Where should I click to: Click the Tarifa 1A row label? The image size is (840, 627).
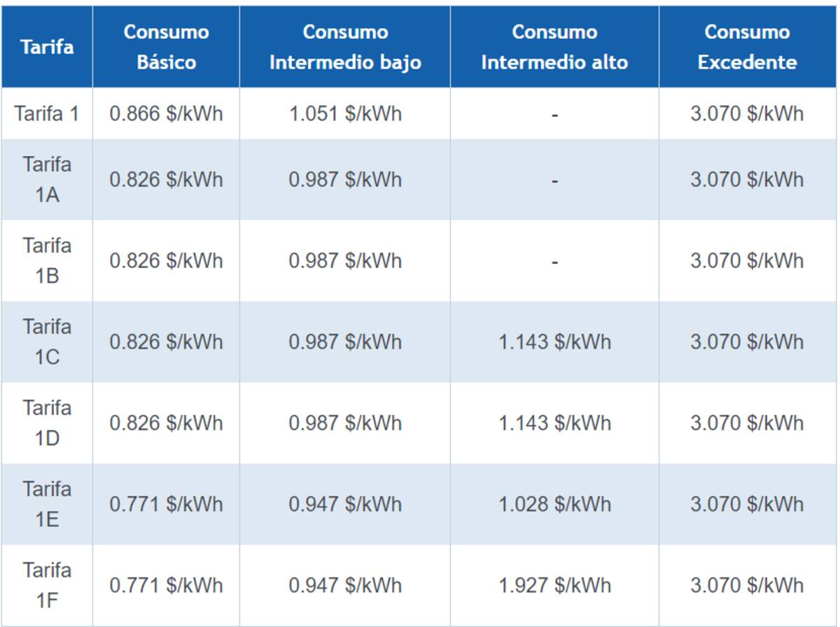47,180
